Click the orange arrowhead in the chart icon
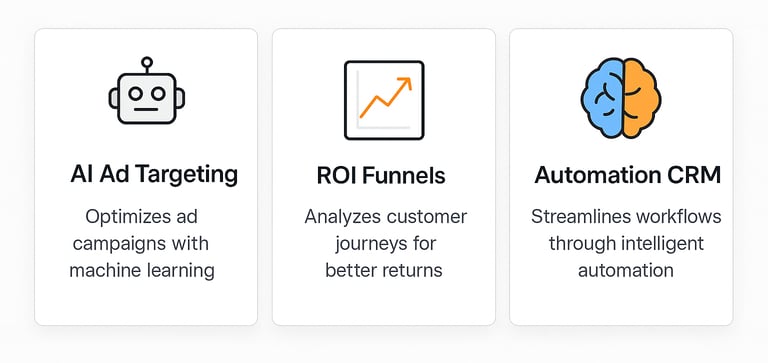This screenshot has width=768, height=363. click(x=405, y=83)
